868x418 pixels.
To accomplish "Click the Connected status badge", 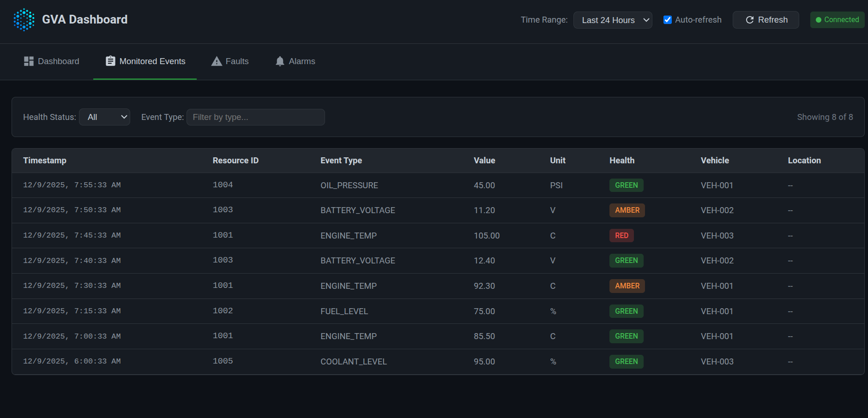I will (837, 20).
